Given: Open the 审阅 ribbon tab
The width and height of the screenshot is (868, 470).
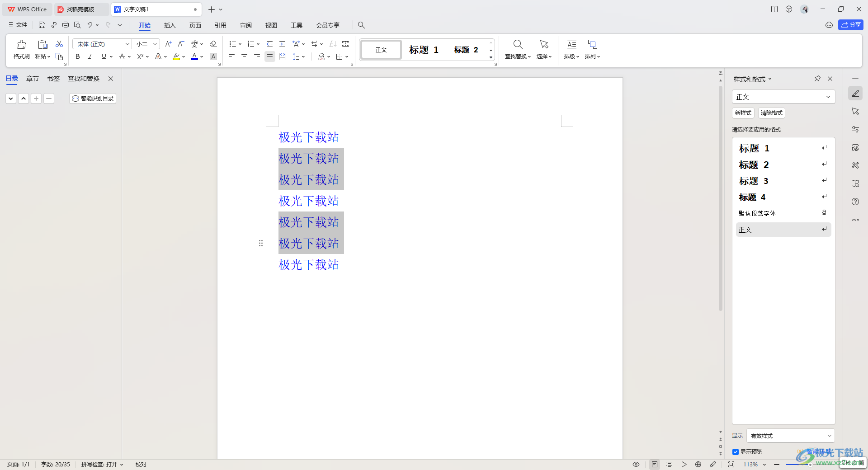Looking at the screenshot, I should click(246, 25).
